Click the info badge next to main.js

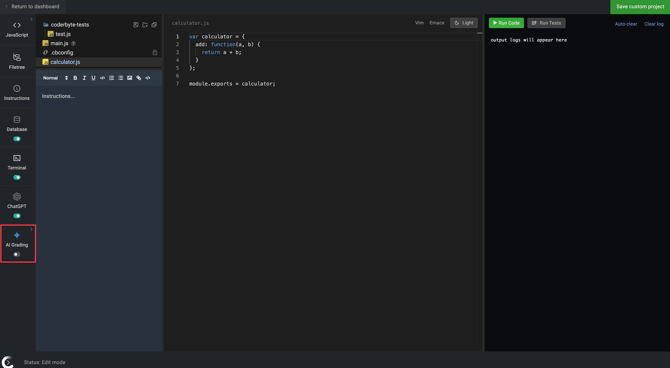coord(73,44)
